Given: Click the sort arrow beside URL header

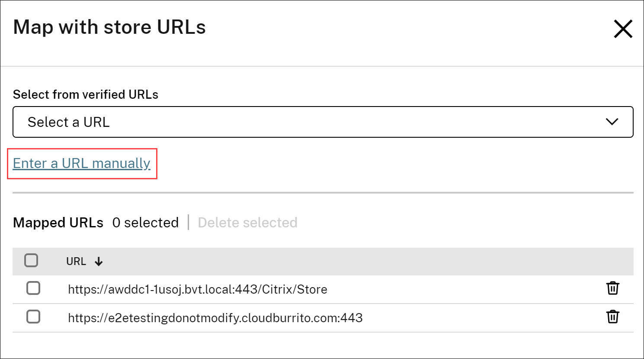Looking at the screenshot, I should (99, 262).
